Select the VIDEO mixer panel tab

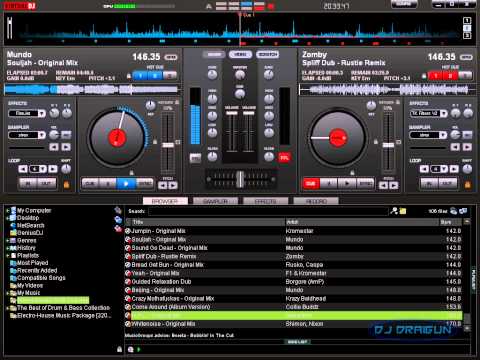pos(240,54)
